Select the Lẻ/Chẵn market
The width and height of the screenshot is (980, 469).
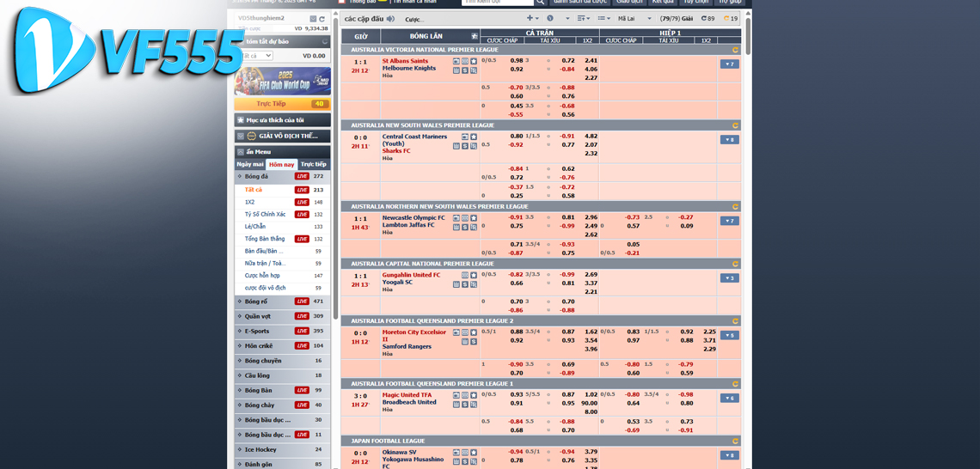tap(283, 227)
